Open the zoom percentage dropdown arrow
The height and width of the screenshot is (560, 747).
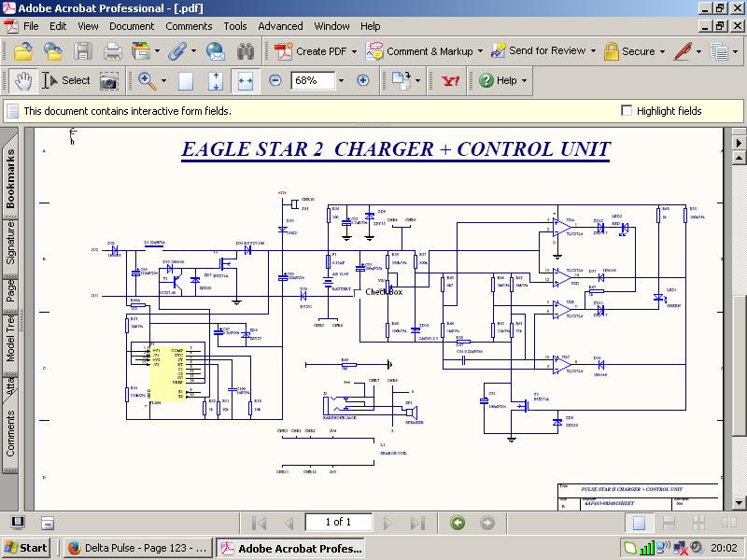[341, 81]
